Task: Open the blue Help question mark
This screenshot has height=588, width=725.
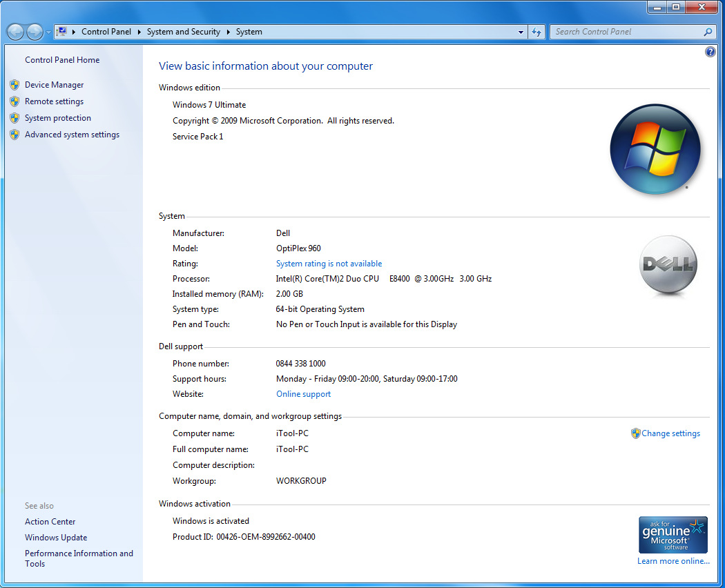Action: (710, 52)
